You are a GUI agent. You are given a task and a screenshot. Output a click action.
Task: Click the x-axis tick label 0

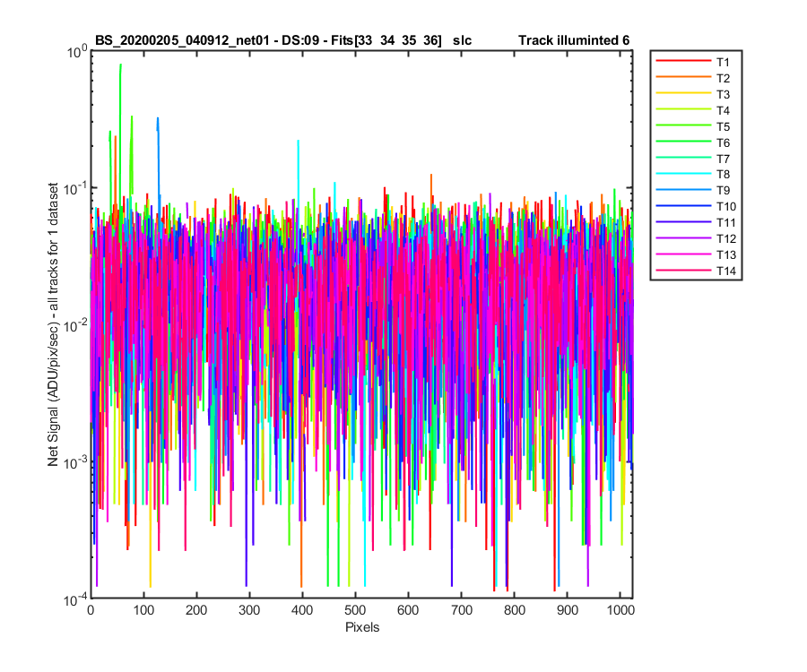[x=91, y=610]
